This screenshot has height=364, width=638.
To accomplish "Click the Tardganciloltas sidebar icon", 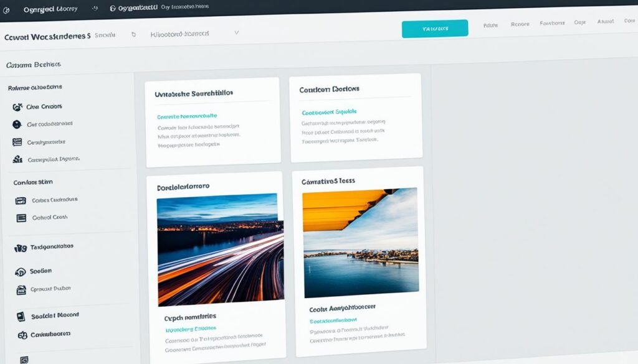I will point(20,248).
